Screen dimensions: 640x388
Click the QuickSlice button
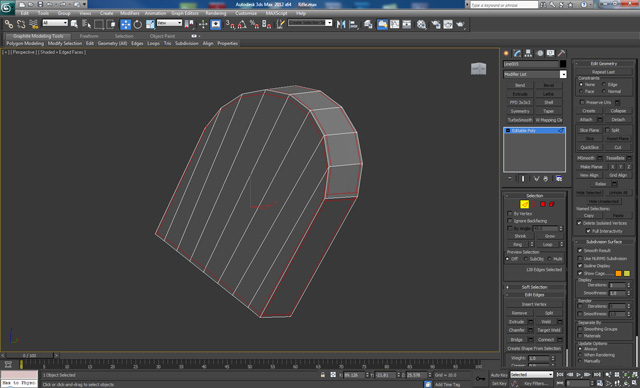589,147
